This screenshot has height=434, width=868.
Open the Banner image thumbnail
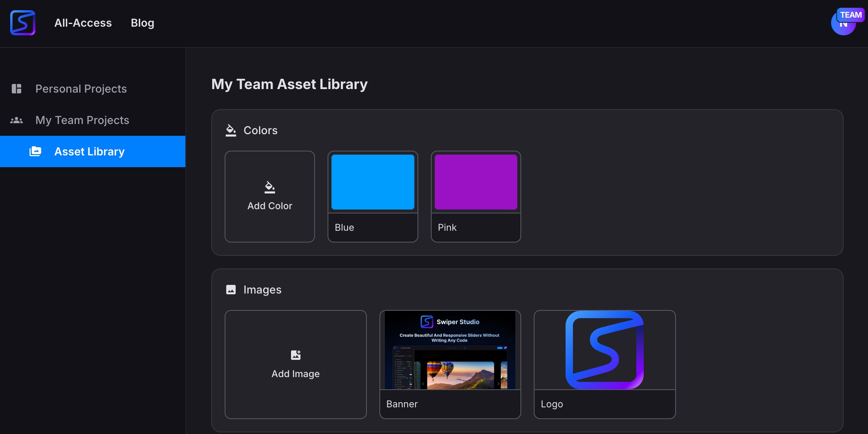click(x=450, y=350)
